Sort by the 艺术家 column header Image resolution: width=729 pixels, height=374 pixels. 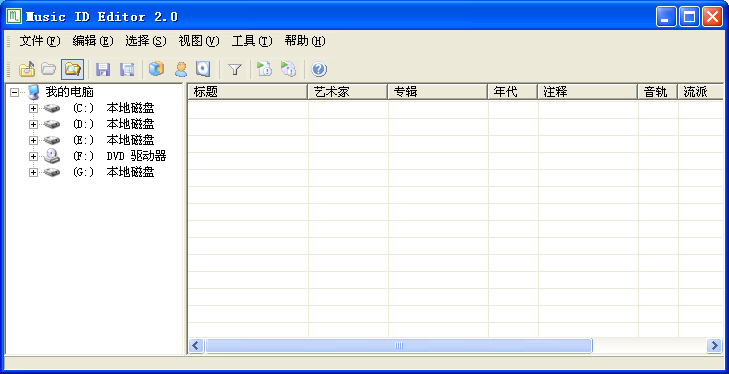(348, 92)
